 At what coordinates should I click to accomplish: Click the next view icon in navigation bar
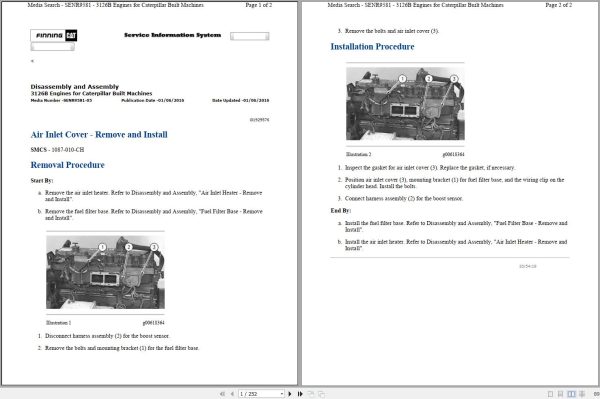pyautogui.click(x=321, y=394)
